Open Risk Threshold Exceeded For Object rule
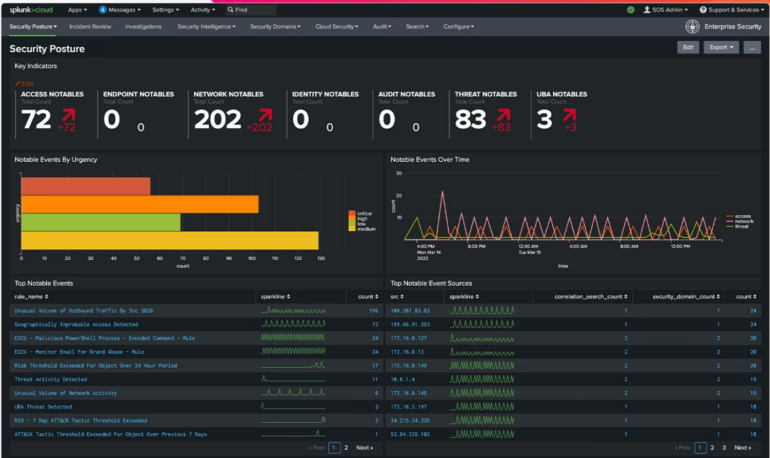 96,366
